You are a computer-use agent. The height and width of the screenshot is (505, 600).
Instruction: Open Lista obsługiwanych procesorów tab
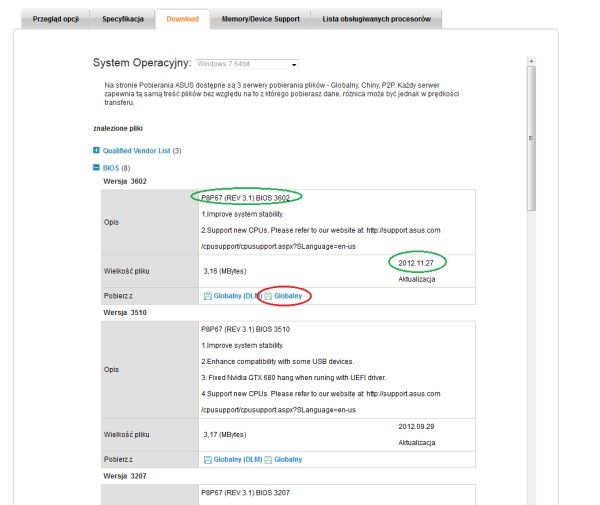[377, 19]
